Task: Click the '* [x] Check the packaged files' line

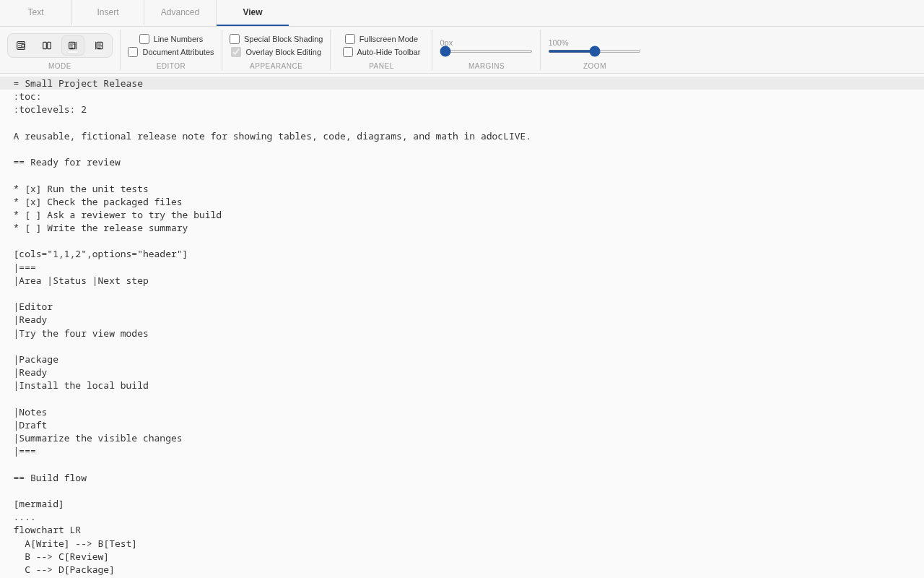Action: tap(97, 202)
